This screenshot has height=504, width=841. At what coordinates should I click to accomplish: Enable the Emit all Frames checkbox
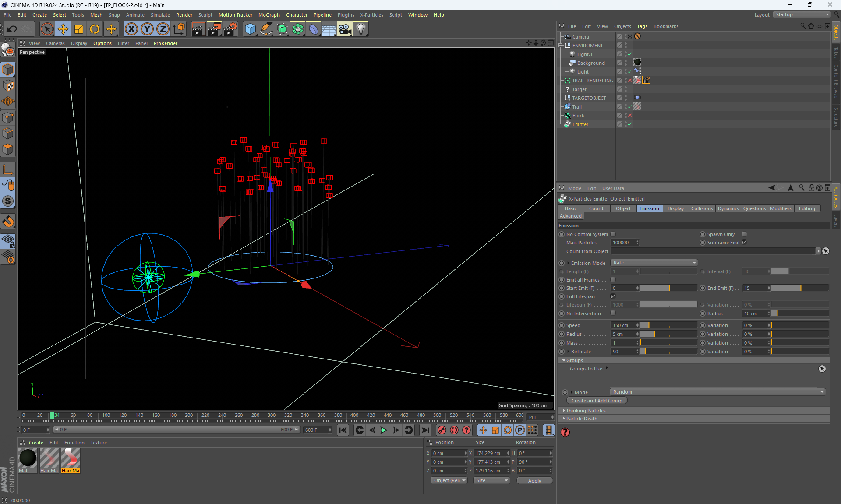tap(613, 280)
